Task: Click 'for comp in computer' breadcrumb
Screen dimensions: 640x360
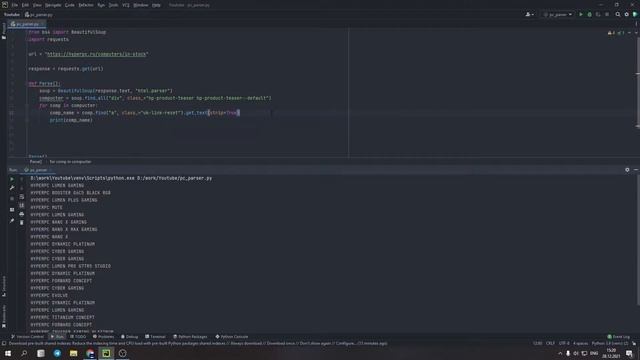Action: click(x=71, y=162)
